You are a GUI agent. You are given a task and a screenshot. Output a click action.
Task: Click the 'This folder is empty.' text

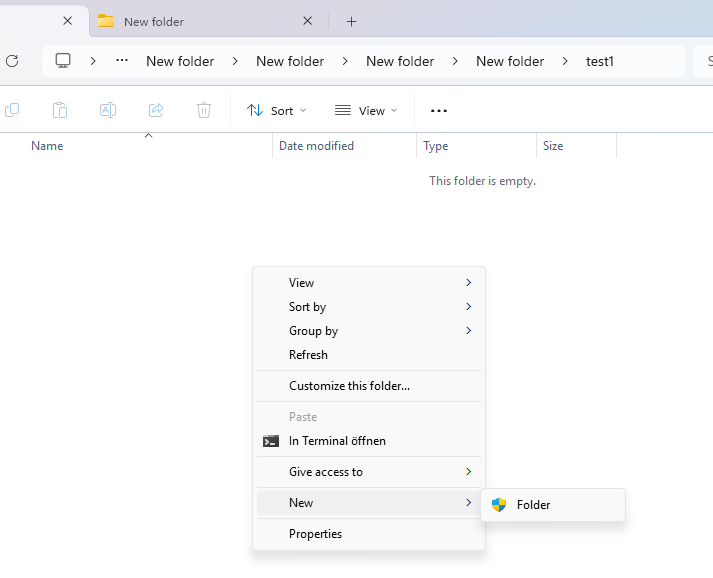(x=482, y=181)
